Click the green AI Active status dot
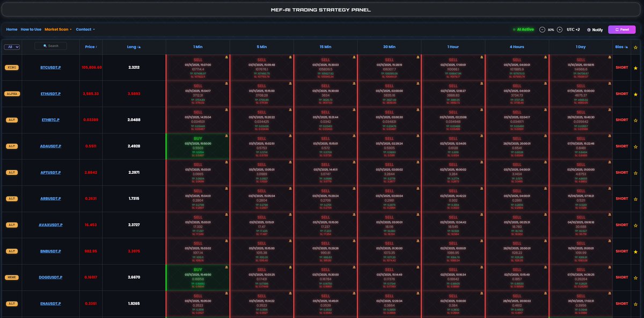644x318 pixels. point(514,29)
